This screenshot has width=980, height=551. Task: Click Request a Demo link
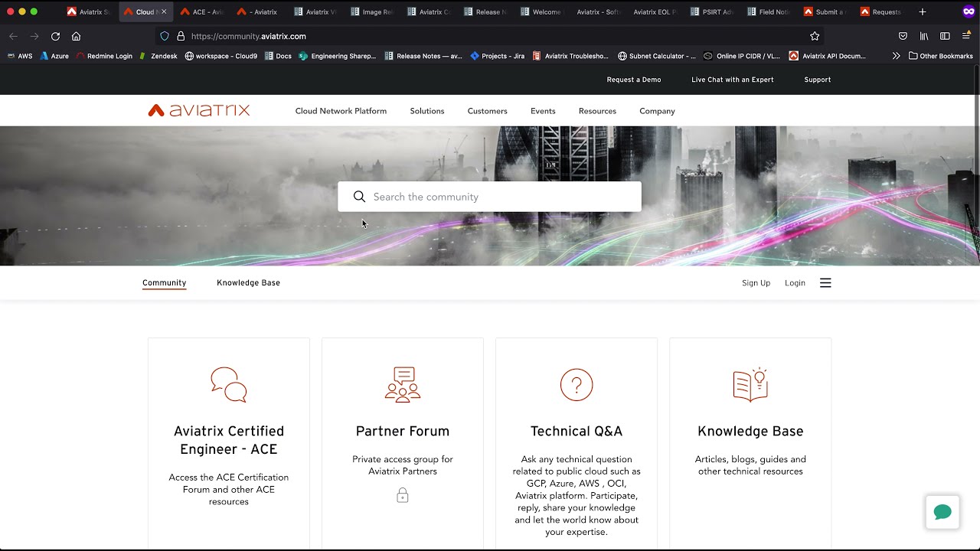click(x=634, y=80)
